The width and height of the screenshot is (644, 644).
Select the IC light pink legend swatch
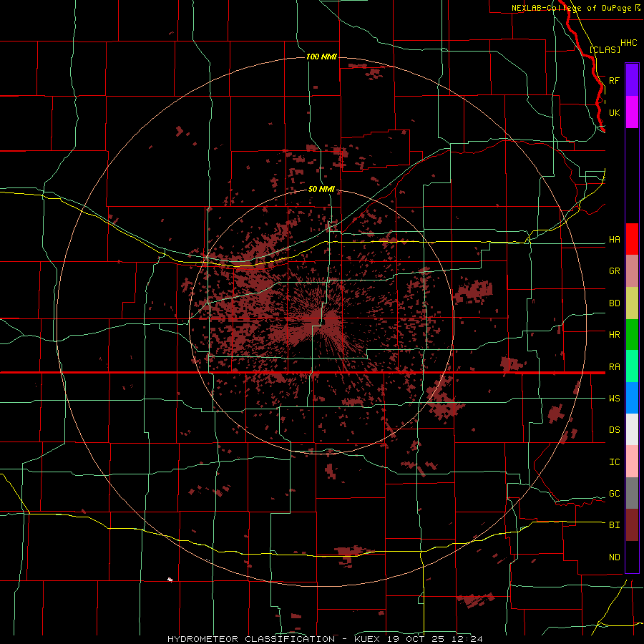click(x=632, y=462)
